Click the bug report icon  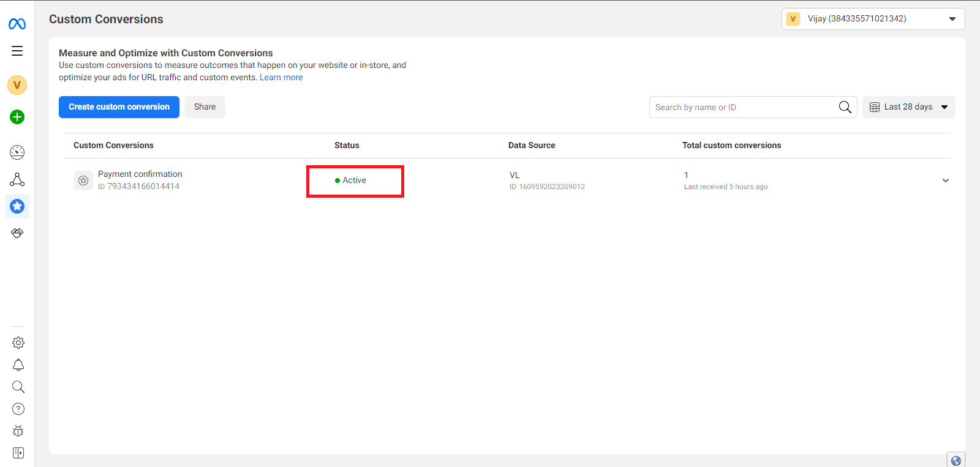[18, 431]
